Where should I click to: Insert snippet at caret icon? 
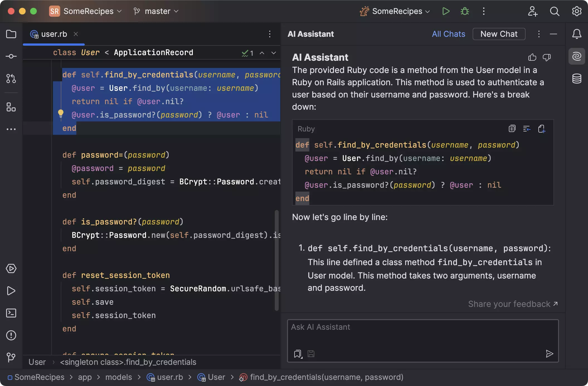pos(527,129)
